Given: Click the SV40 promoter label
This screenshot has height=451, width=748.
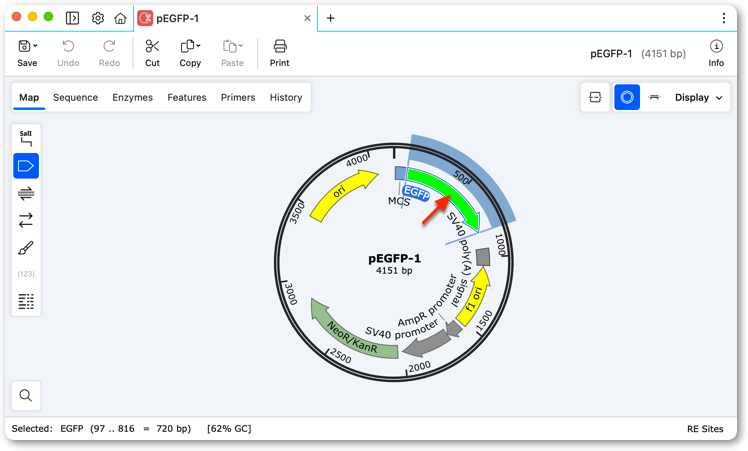Looking at the screenshot, I should point(402,330).
